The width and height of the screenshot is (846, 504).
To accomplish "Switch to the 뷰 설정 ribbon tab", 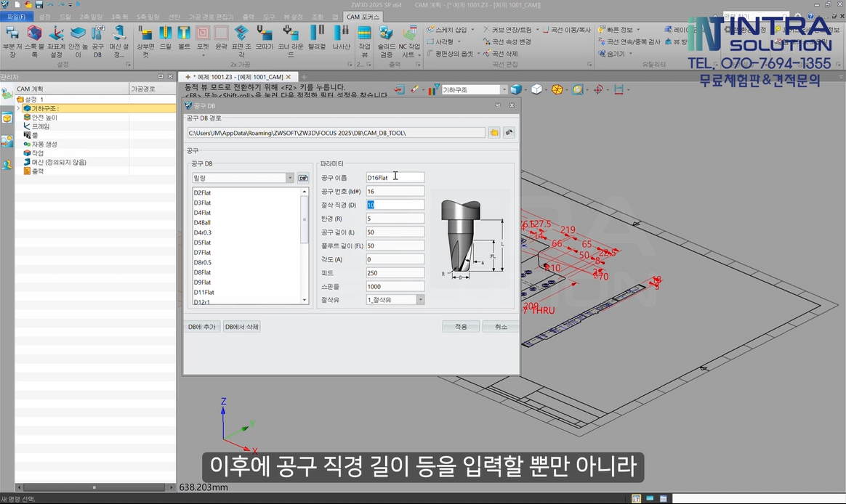I will [294, 17].
